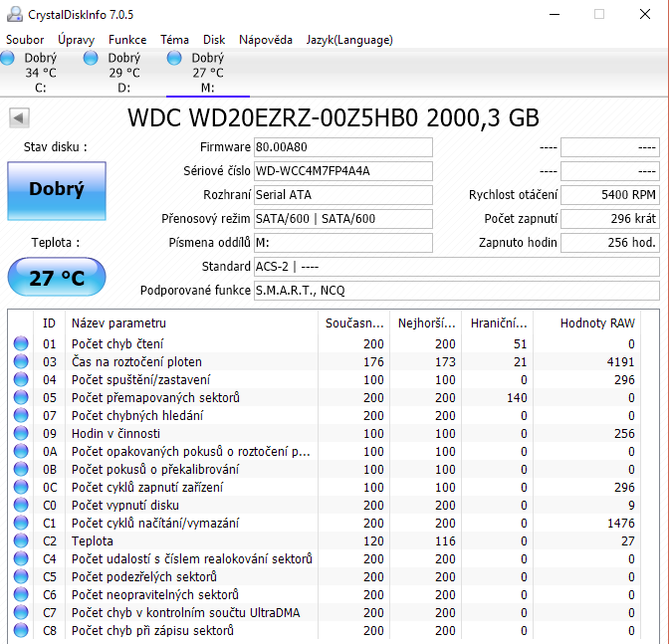Screen dimensions: 669x644
Task: Click status orb for attribute C5 podezřelých sektorů
Action: pos(21,576)
